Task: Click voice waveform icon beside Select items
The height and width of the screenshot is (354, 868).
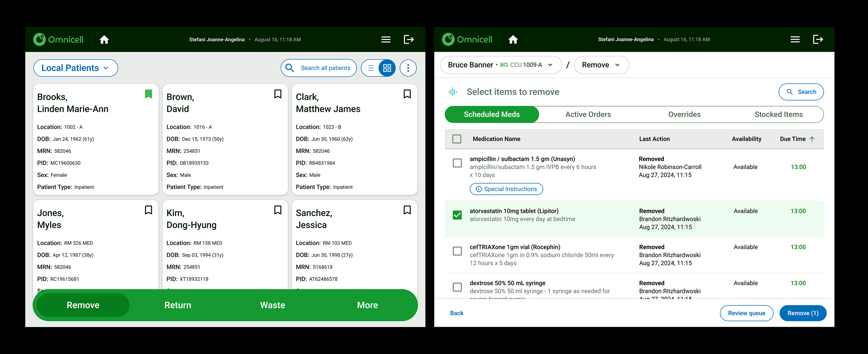Action: click(453, 92)
